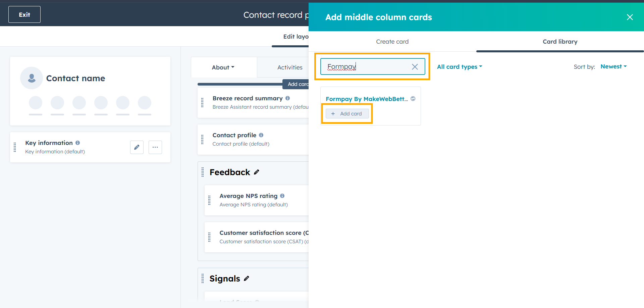Click into the Formpay search input field
The image size is (644, 308).
(x=367, y=67)
